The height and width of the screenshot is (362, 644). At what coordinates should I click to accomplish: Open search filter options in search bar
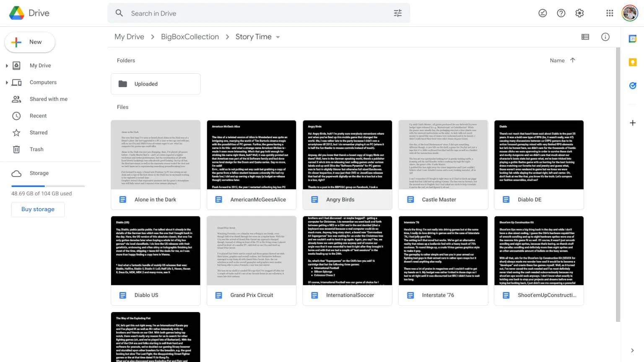pyautogui.click(x=397, y=13)
